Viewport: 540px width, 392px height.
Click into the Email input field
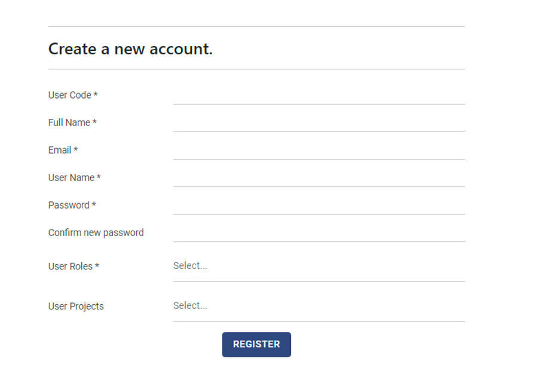tap(318, 151)
